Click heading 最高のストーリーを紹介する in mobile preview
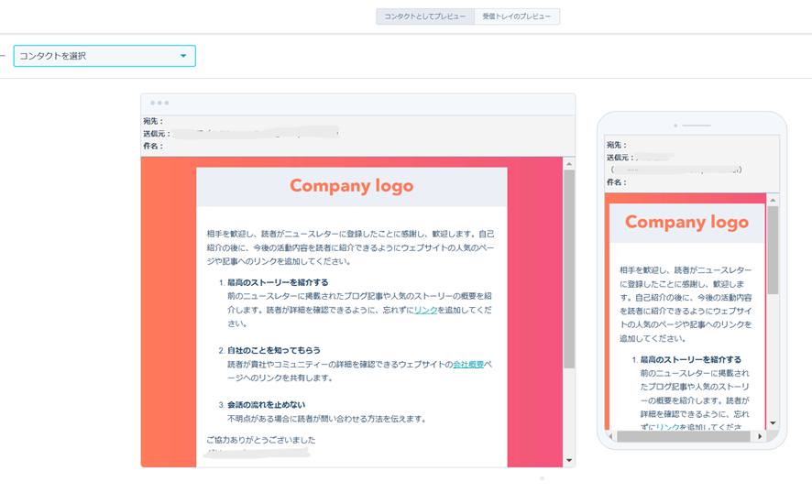The width and height of the screenshot is (812, 504). pyautogui.click(x=691, y=359)
